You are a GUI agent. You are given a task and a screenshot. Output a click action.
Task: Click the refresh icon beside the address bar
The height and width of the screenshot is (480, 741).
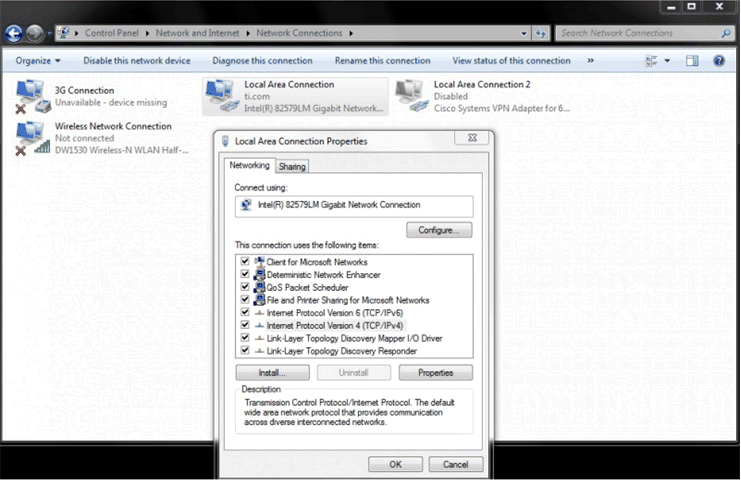click(x=541, y=33)
